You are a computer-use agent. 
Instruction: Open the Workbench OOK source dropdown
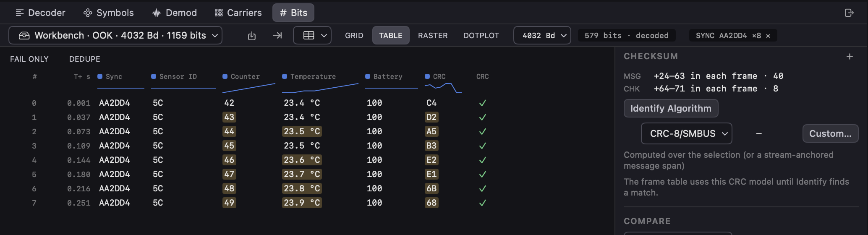click(115, 35)
